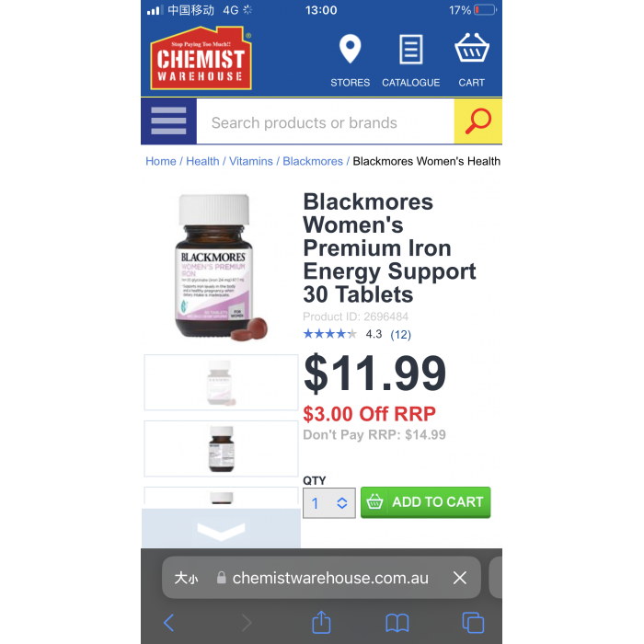The image size is (644, 644).
Task: Open Safari tabs overview icon
Action: (473, 623)
